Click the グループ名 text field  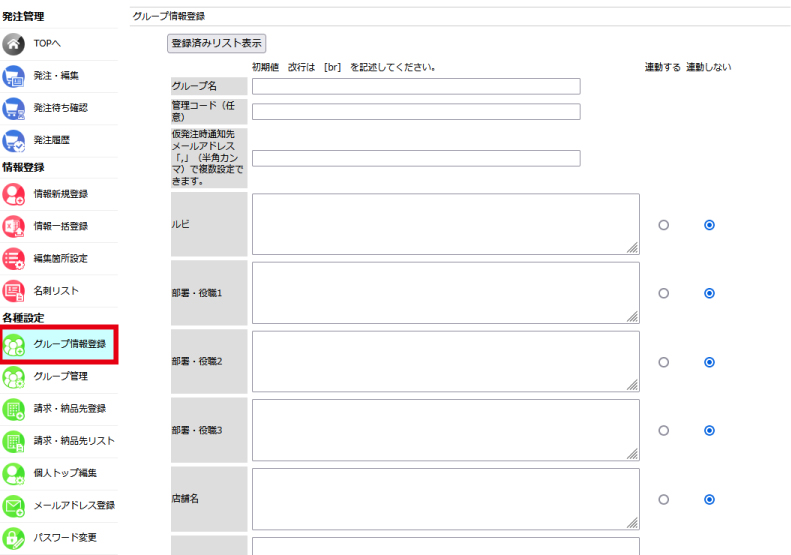416,86
